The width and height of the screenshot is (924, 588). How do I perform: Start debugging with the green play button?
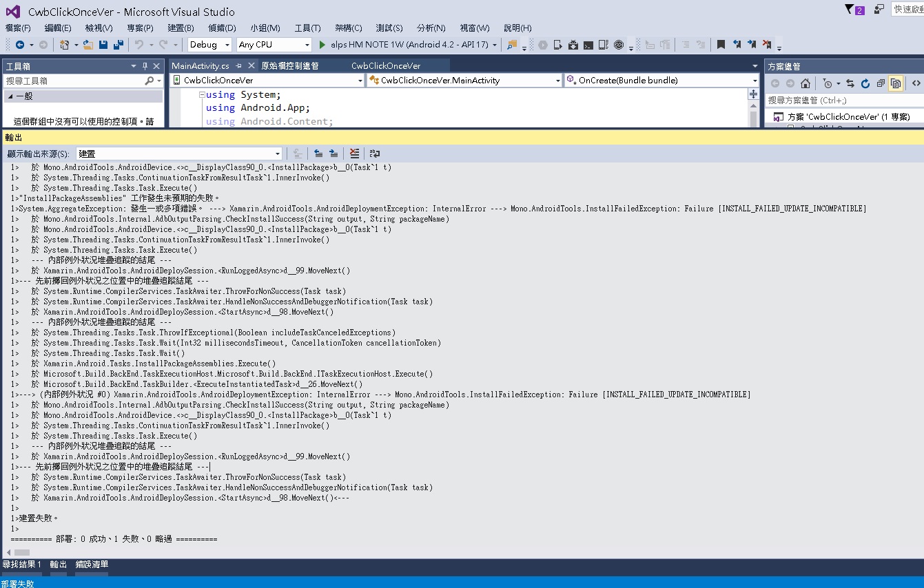[x=322, y=45]
